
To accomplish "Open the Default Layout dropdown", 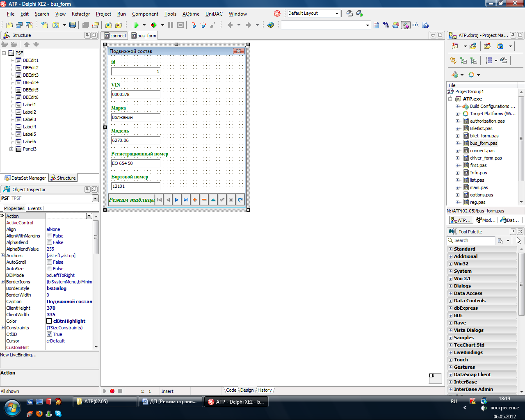I will point(337,14).
